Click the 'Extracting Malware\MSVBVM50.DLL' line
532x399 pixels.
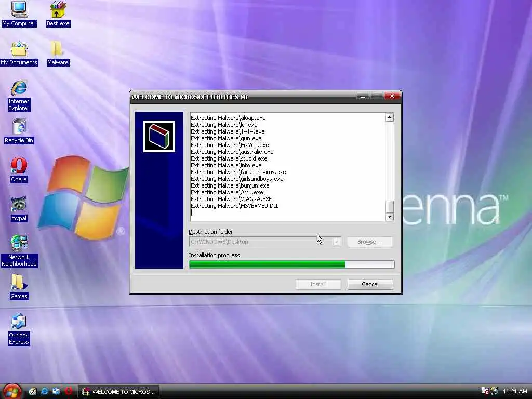(234, 206)
